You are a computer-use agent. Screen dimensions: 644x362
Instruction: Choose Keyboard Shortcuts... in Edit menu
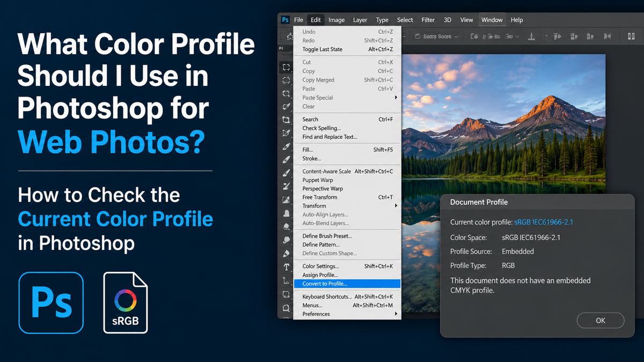347,297
